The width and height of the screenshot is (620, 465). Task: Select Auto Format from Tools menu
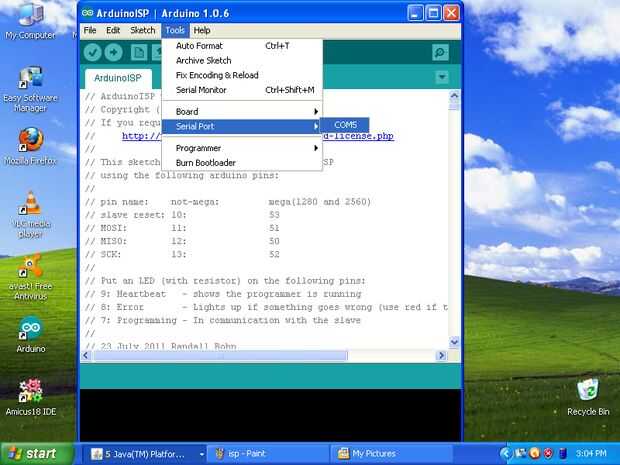[x=242, y=46]
